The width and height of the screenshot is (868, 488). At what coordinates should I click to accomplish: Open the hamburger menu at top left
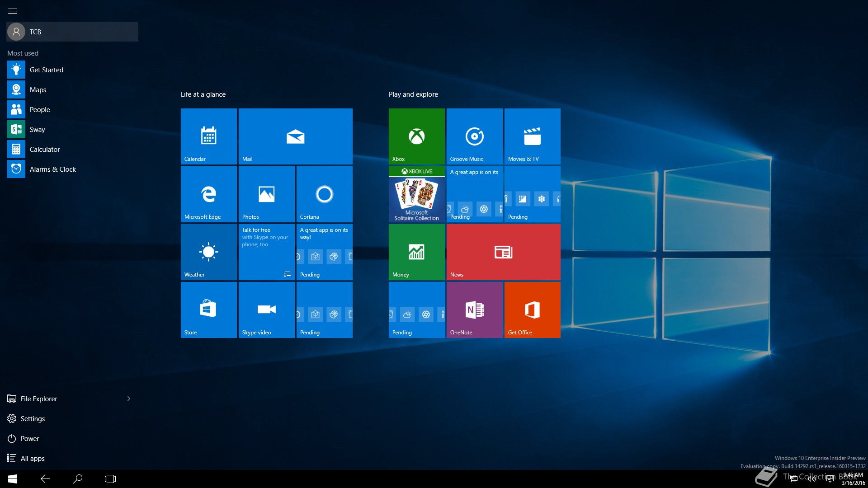tap(13, 11)
